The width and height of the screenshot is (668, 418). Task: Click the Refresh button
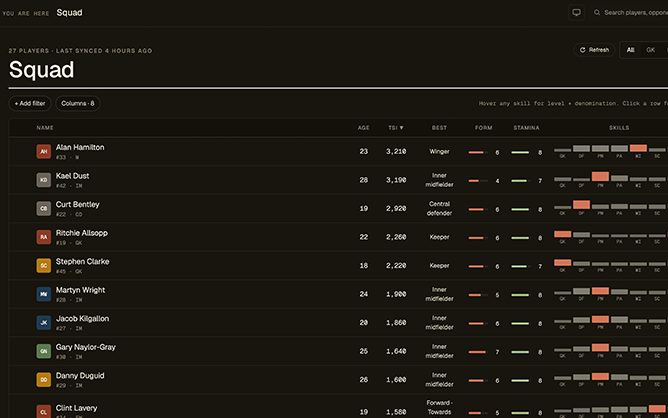(594, 50)
